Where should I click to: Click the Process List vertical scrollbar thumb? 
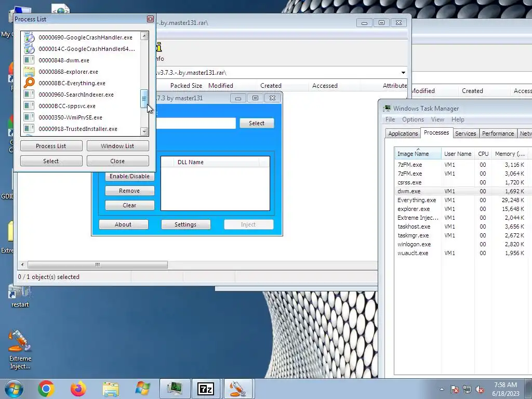[x=144, y=99]
